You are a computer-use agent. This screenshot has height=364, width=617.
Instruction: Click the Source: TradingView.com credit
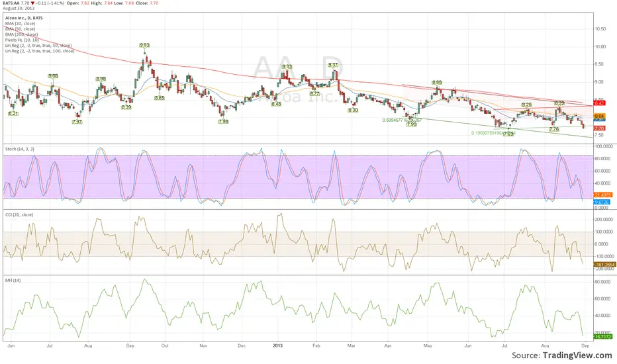pos(561,355)
